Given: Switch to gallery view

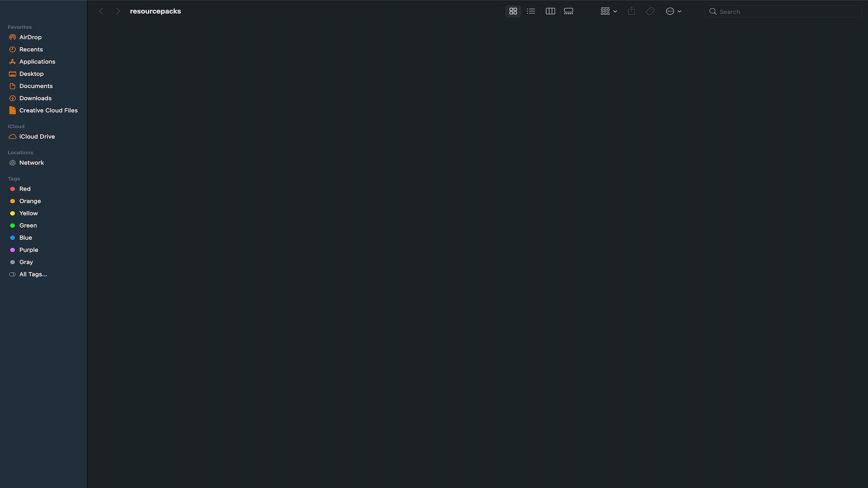Looking at the screenshot, I should click(x=568, y=11).
